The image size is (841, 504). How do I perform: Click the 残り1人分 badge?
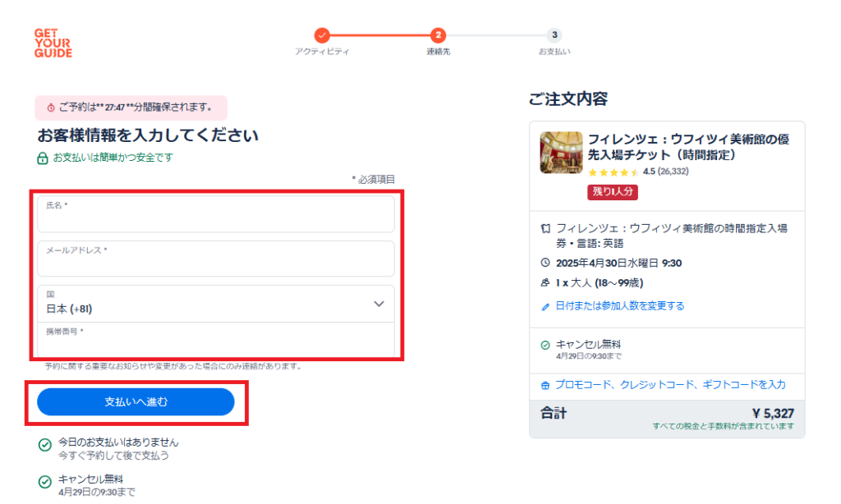(613, 191)
